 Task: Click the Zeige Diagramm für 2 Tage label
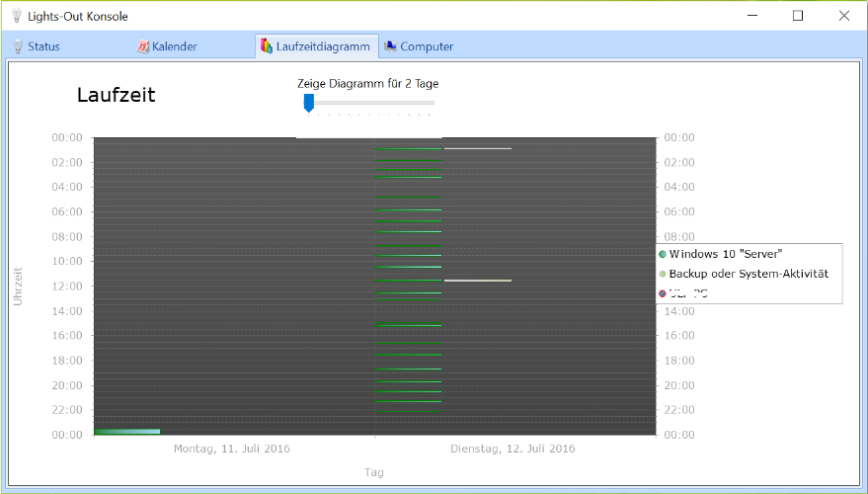click(367, 84)
